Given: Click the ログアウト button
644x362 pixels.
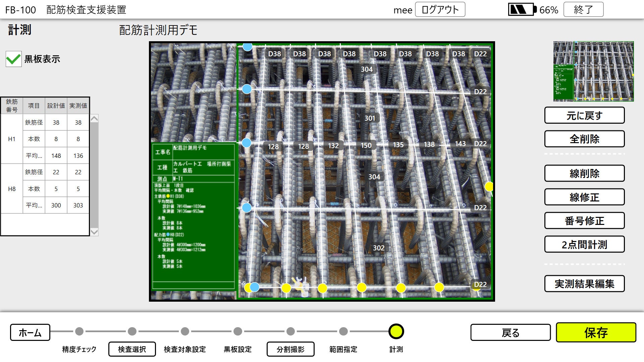Looking at the screenshot, I should [440, 10].
